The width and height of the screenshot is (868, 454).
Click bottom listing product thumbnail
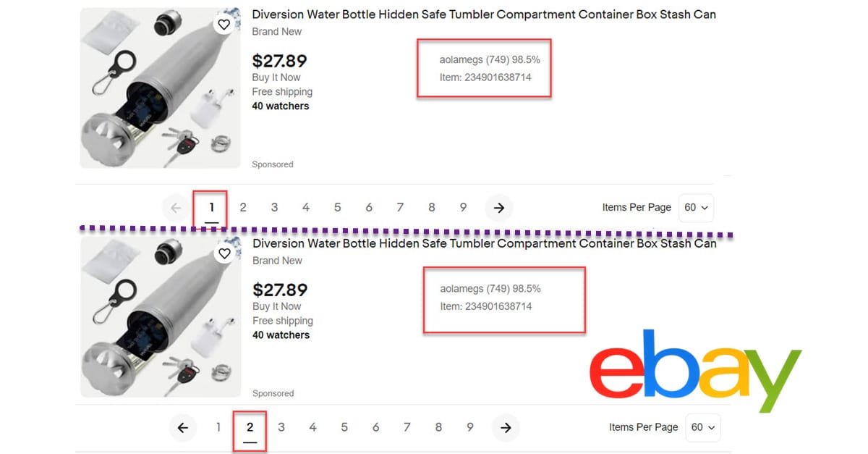pos(159,317)
